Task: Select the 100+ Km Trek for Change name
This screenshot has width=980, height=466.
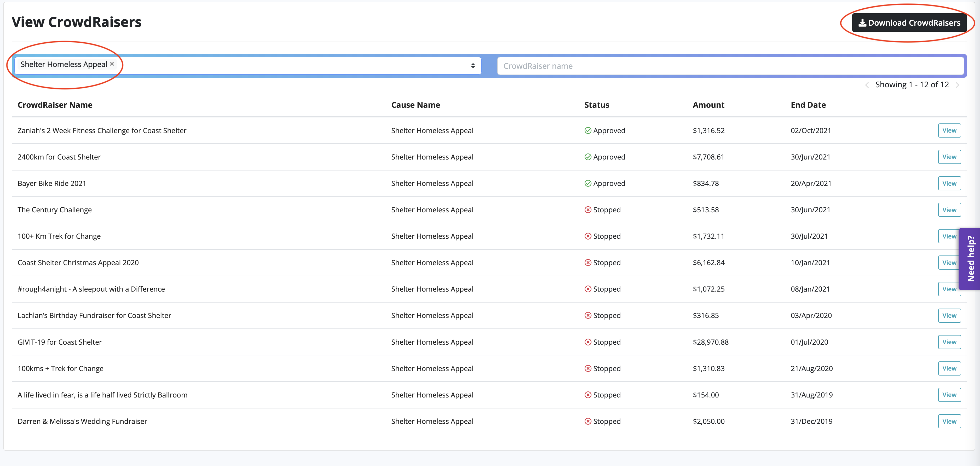Action: tap(59, 236)
